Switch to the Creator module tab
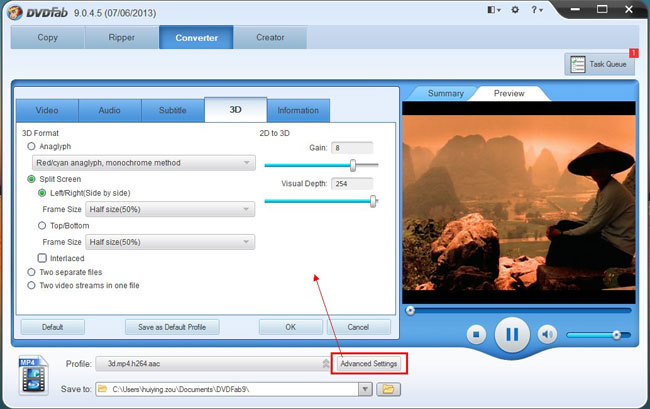The image size is (650, 409). point(270,37)
